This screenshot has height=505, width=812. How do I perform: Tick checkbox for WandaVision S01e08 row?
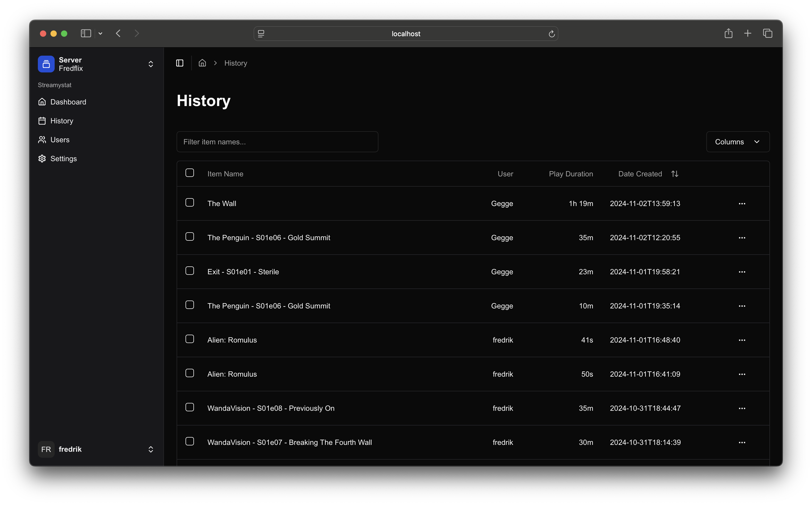(189, 407)
